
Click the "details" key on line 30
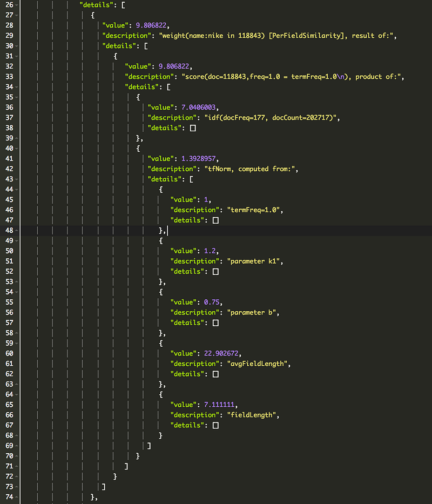tap(119, 46)
